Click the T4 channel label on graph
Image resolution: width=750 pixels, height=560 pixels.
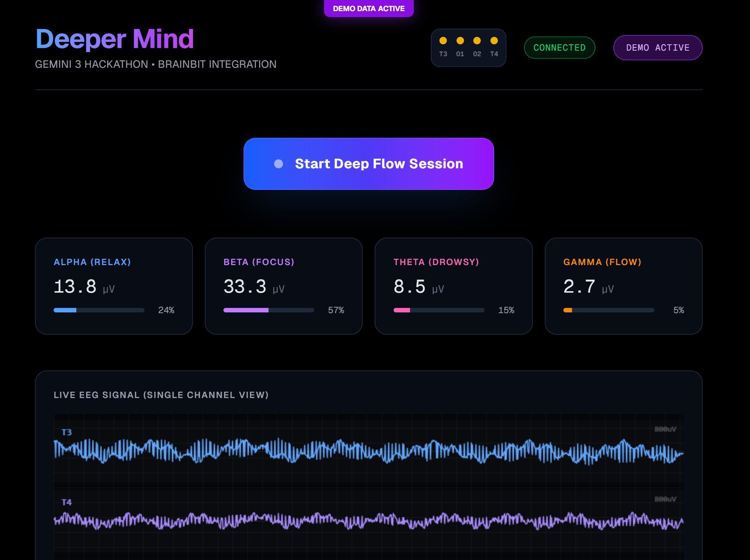tap(67, 502)
